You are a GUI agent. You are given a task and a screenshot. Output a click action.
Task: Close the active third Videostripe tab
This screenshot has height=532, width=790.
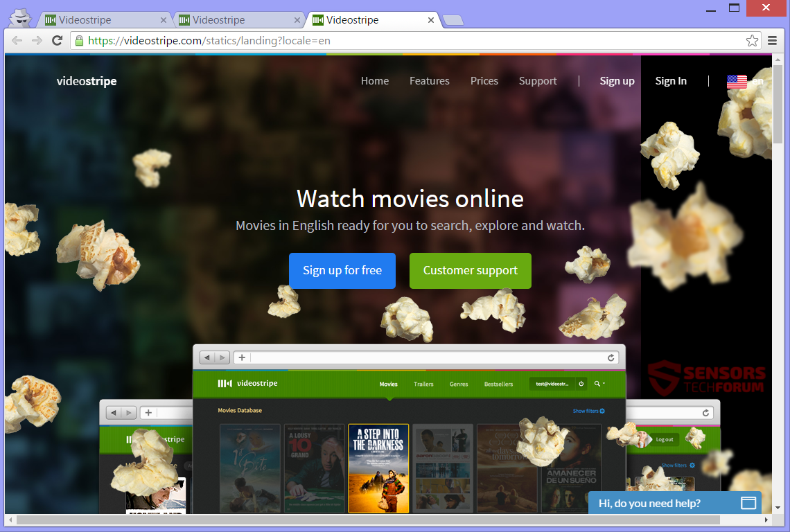point(431,20)
